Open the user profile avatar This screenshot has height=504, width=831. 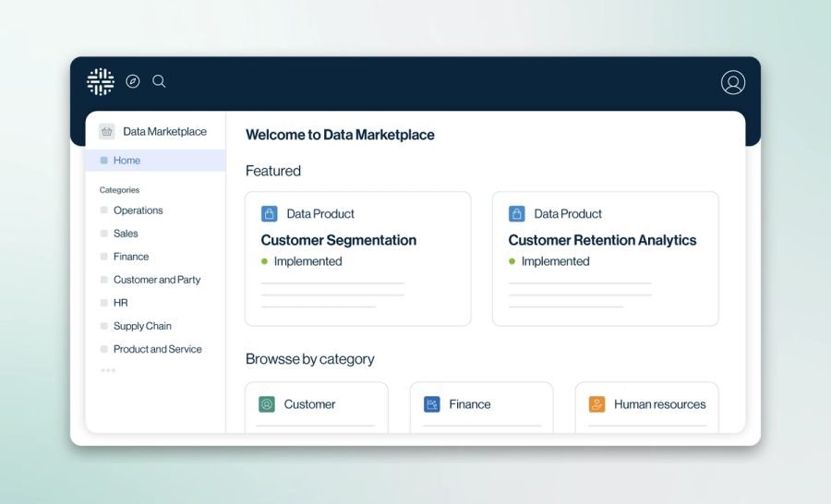733,82
